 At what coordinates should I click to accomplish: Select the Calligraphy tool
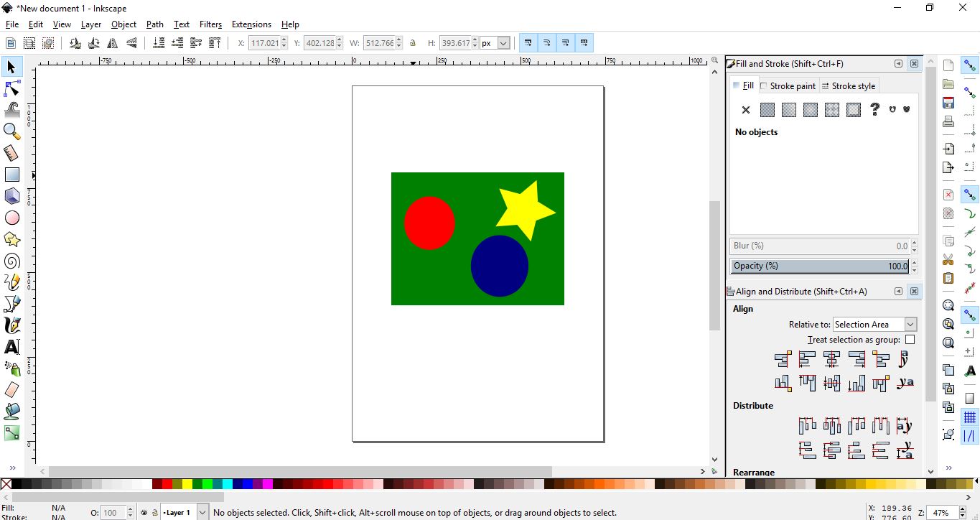(x=12, y=325)
